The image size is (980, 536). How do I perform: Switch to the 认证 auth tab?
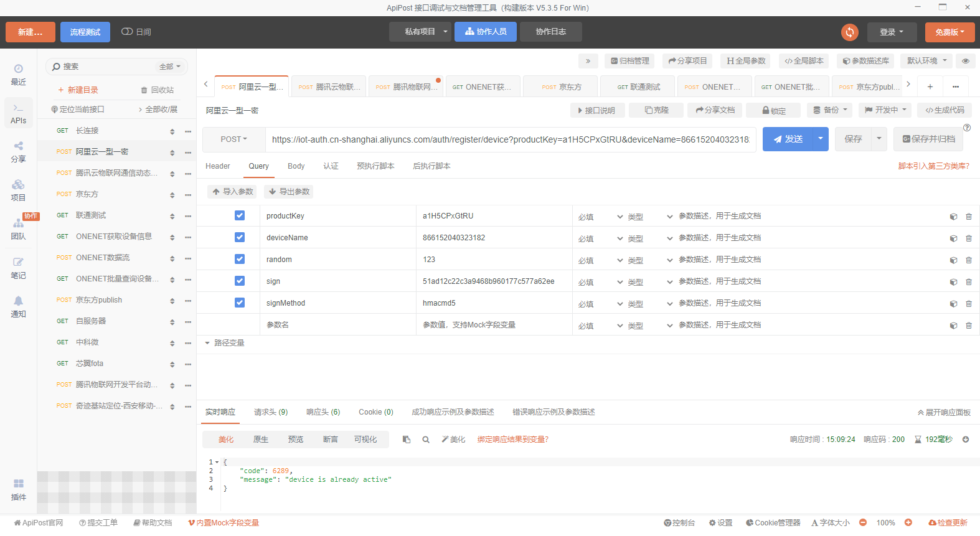pyautogui.click(x=331, y=166)
